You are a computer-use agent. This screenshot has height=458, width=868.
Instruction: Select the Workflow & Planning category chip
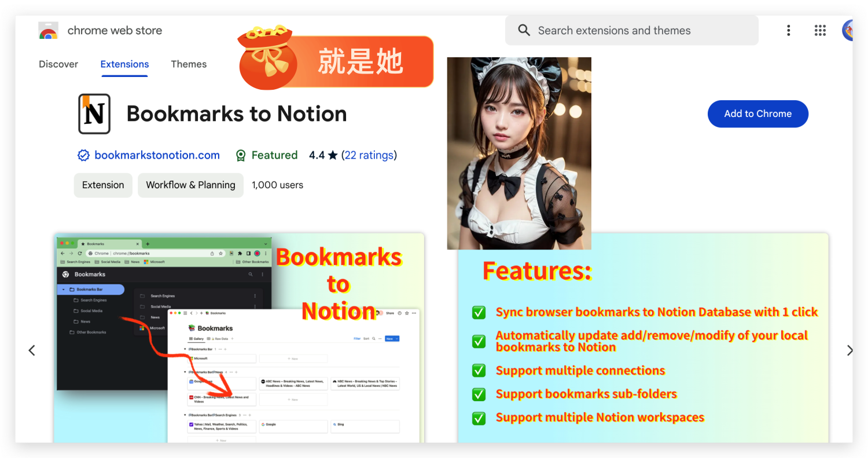(x=190, y=185)
